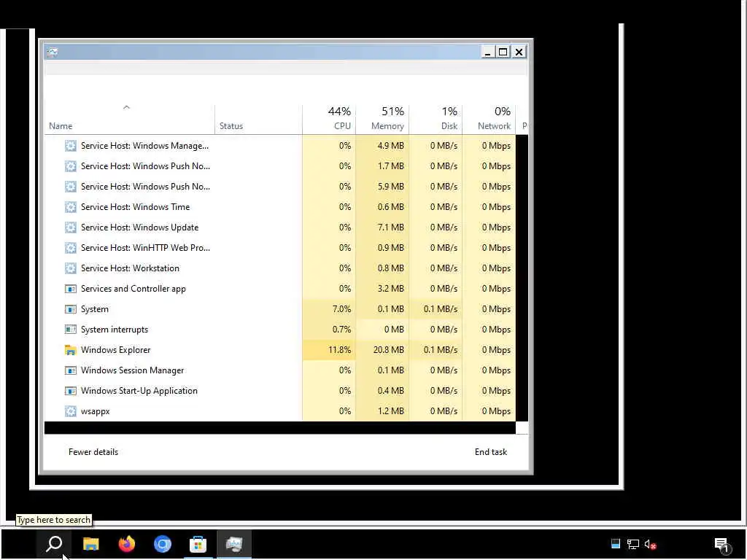Launch Chromium browser from taskbar

(x=163, y=544)
